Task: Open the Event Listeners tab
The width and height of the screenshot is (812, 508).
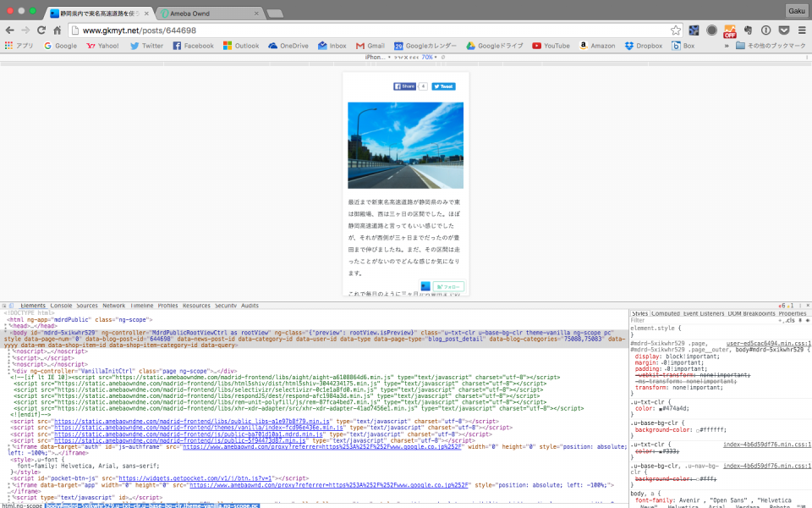Action: click(705, 313)
